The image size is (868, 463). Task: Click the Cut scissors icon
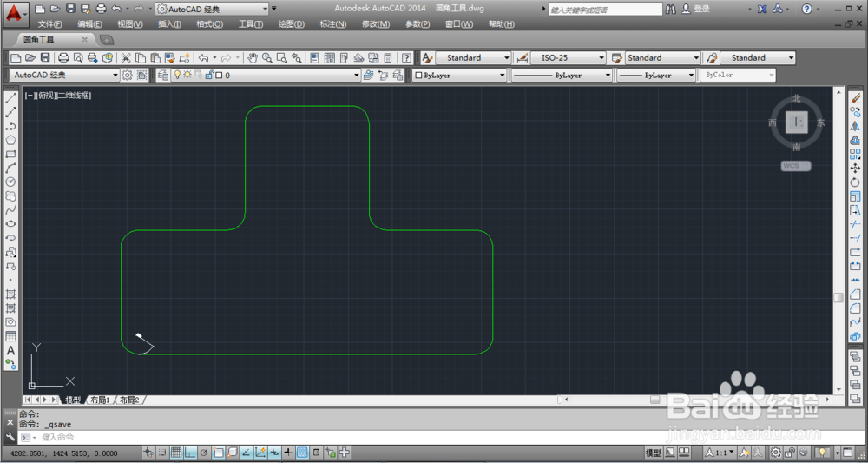tap(126, 57)
